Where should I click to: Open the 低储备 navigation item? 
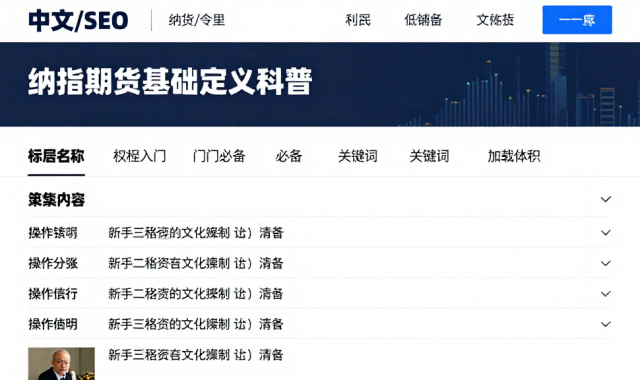[x=423, y=20]
